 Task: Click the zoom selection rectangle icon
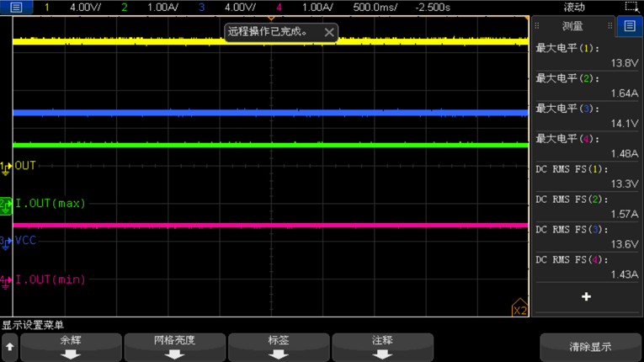tap(632, 7)
